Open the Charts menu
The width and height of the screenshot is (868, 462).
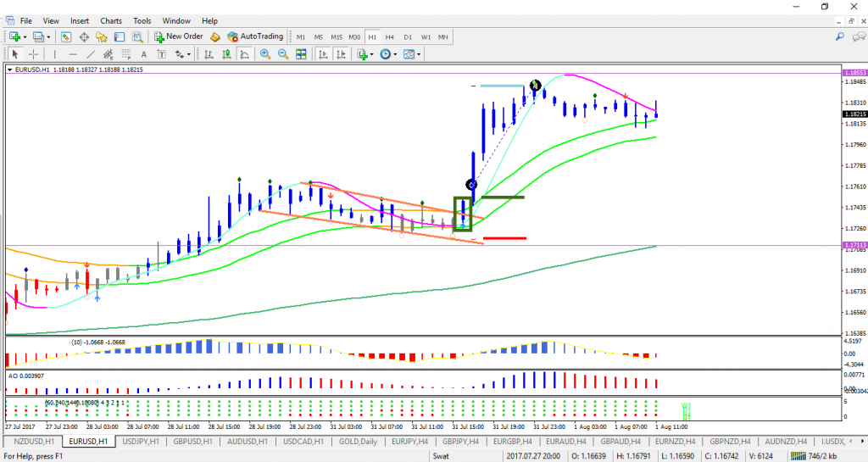[x=111, y=20]
